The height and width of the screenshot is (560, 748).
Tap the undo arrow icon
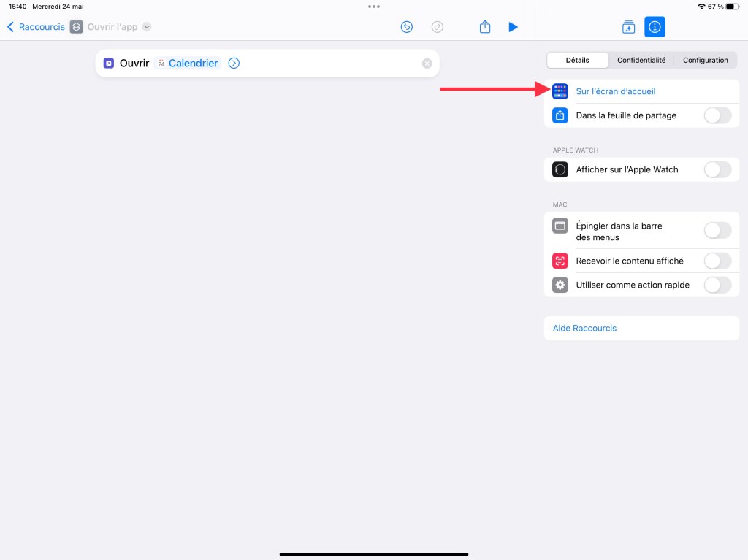[x=407, y=27]
